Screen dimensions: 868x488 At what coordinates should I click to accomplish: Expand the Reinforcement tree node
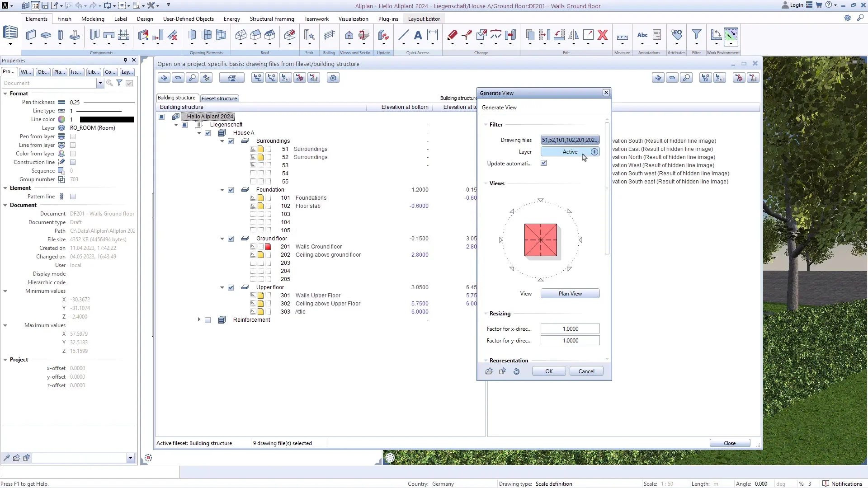pyautogui.click(x=199, y=319)
